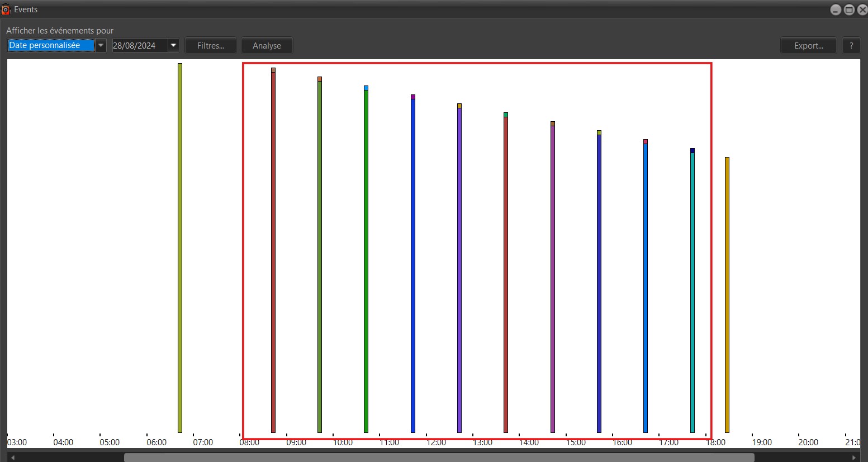Click the Analyse button
868x462 pixels.
click(x=267, y=46)
